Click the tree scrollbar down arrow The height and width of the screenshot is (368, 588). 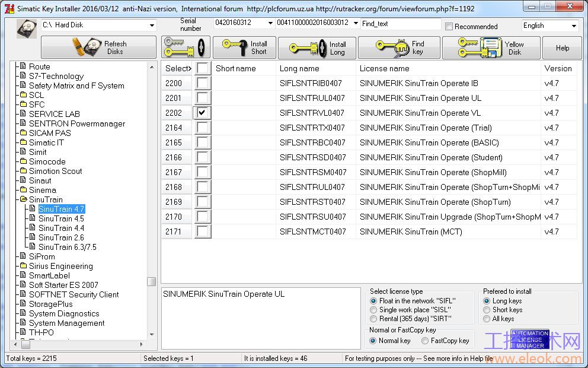pyautogui.click(x=152, y=334)
